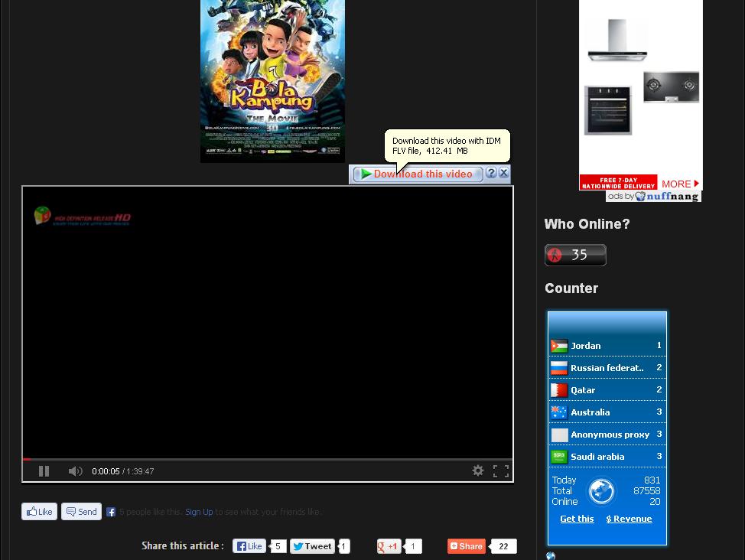Open the Get this link
This screenshot has height=560, width=745.
577,519
